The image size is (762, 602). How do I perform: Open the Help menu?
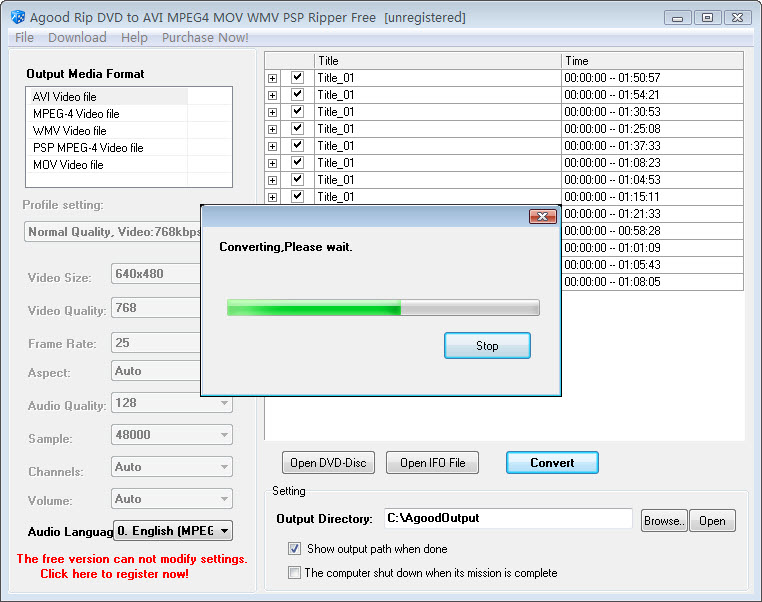[134, 37]
